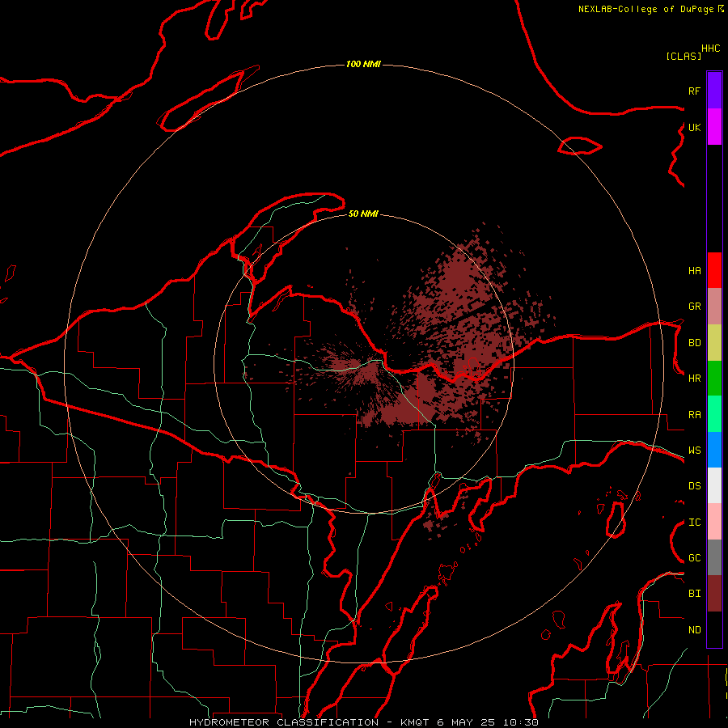
Task: Click the BI legend label
Action: pyautogui.click(x=694, y=594)
